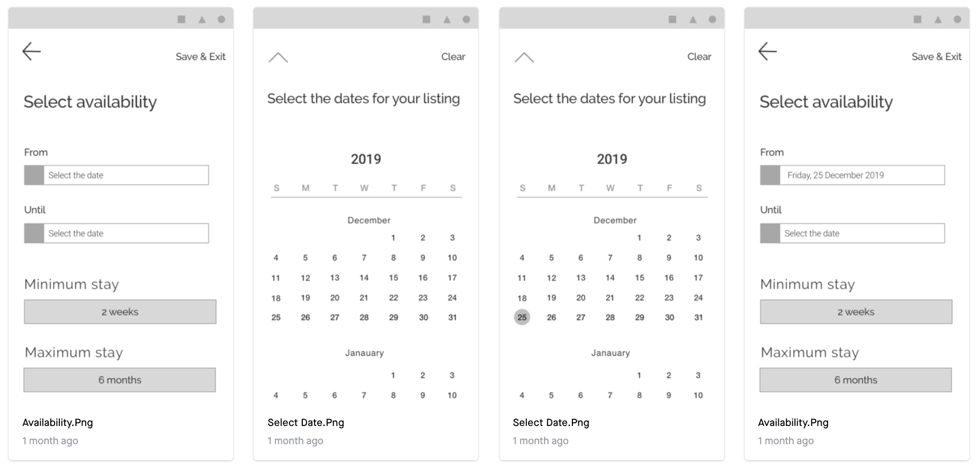Collapse third screen using the up chevron
The image size is (980, 472).
524,57
